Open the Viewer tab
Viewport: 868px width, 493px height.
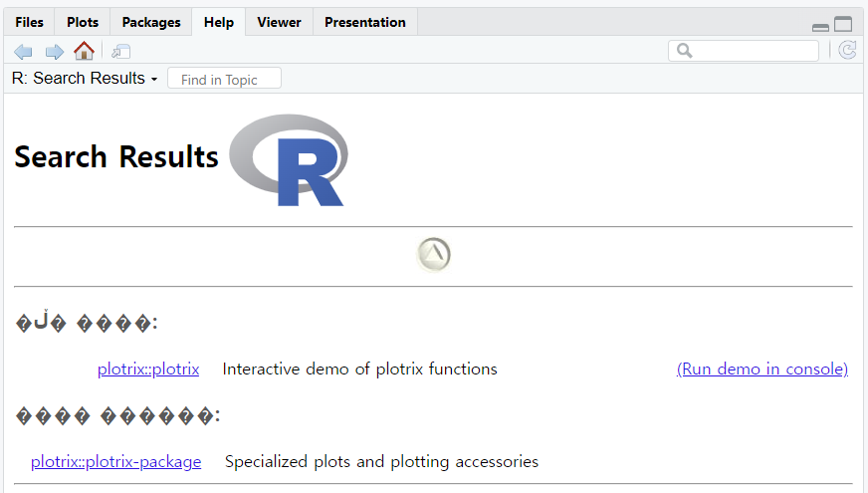(279, 22)
